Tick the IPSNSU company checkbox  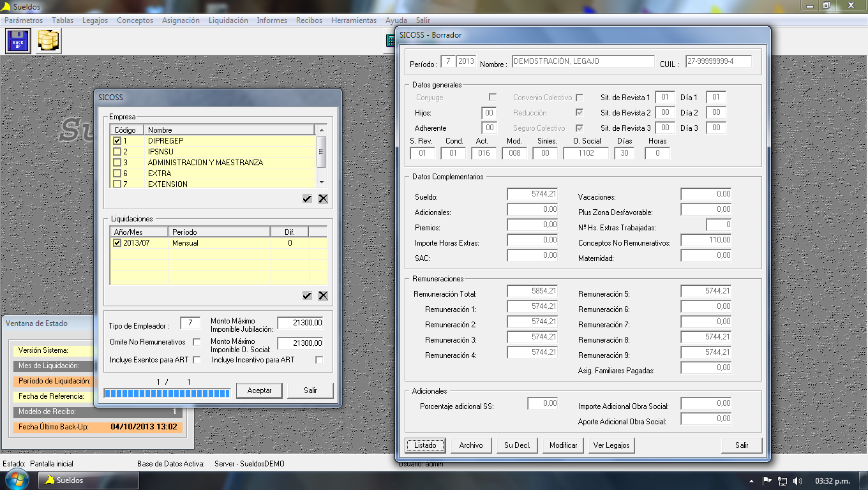[117, 152]
